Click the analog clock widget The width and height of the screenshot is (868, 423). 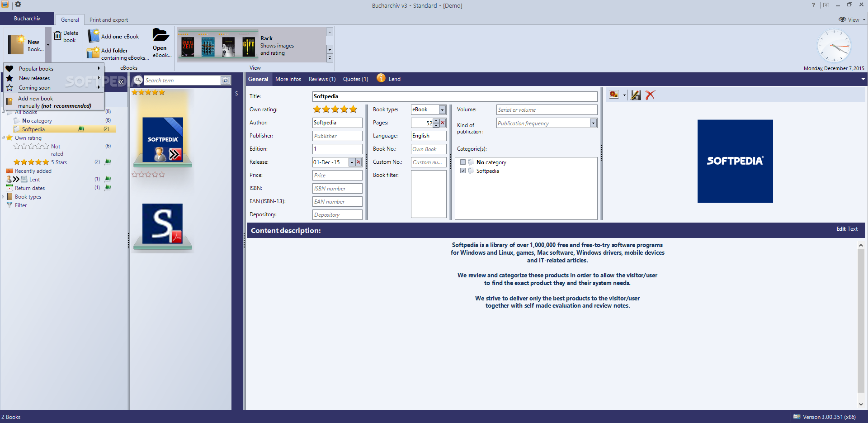coord(834,46)
